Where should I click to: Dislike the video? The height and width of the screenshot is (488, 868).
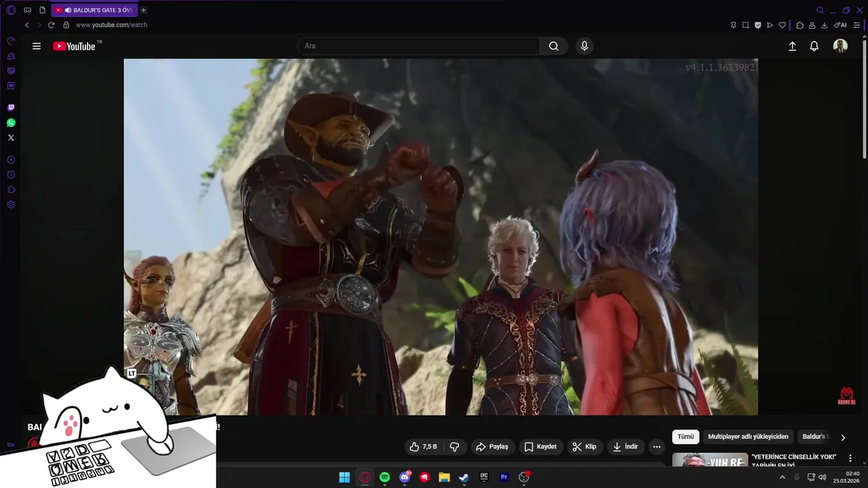(x=454, y=447)
